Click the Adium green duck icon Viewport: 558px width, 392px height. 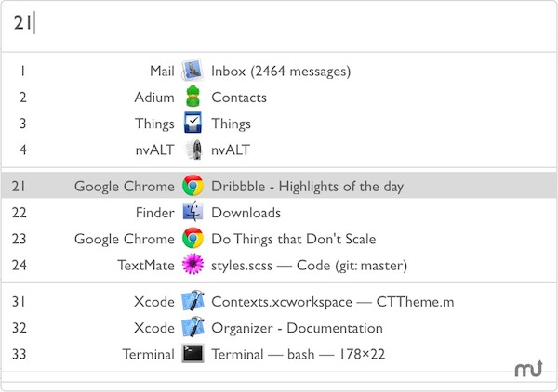point(193,97)
